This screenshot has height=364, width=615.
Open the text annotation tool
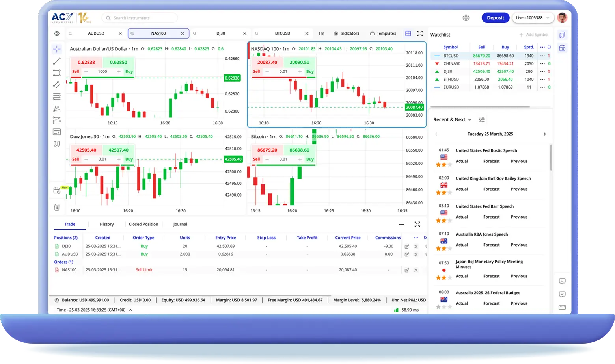[x=57, y=132]
